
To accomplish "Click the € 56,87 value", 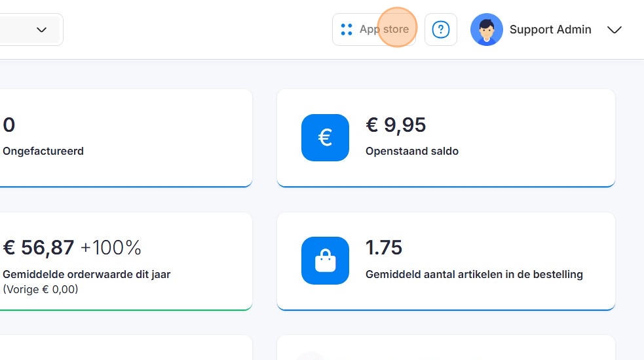I will (x=39, y=247).
